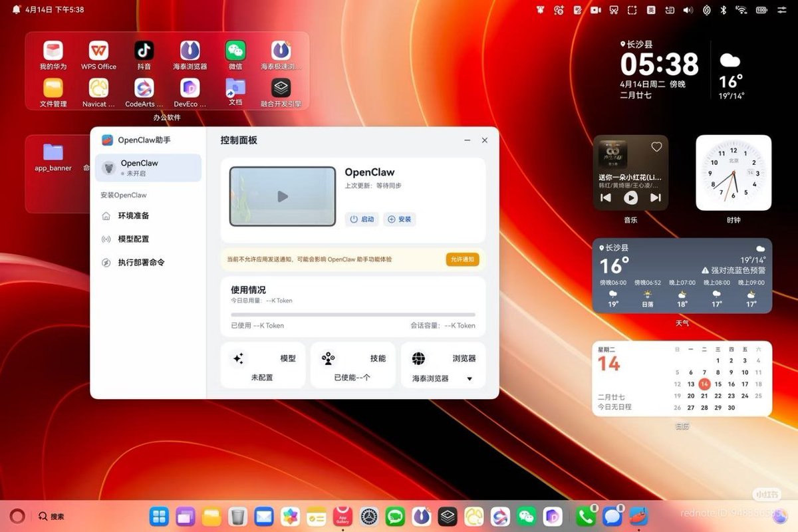Open the OpenClaw boat icon in the dock
This screenshot has width=798, height=532.
(638, 516)
